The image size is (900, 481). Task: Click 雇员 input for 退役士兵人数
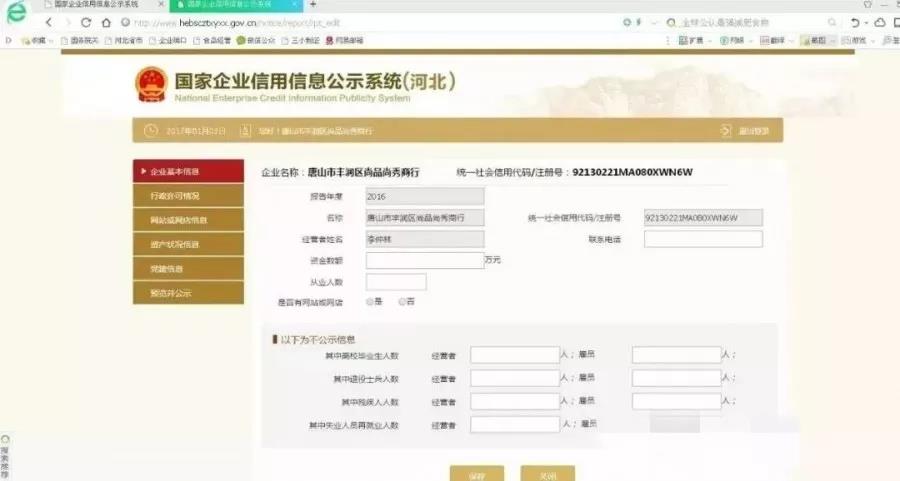tap(677, 378)
